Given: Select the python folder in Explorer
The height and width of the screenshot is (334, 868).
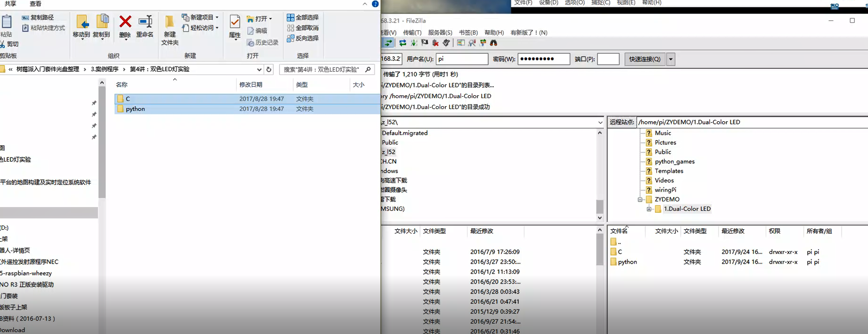Looking at the screenshot, I should (247, 109).
